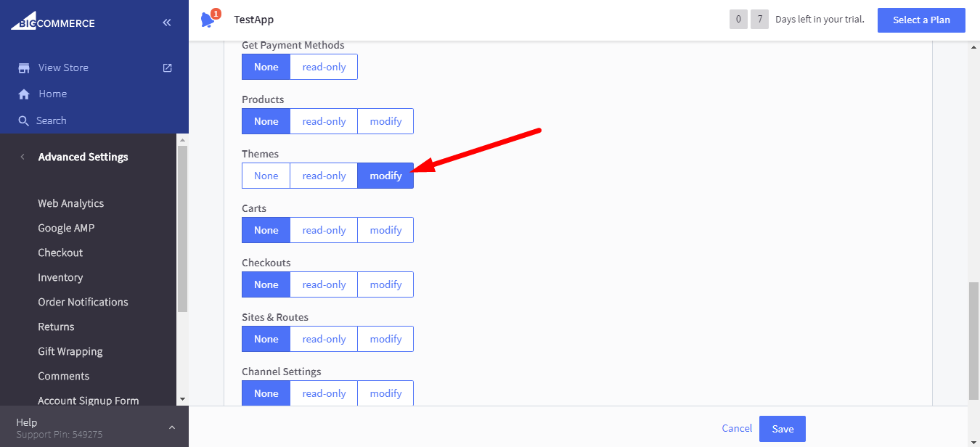Click the Home house icon
This screenshot has width=980, height=447.
point(24,94)
